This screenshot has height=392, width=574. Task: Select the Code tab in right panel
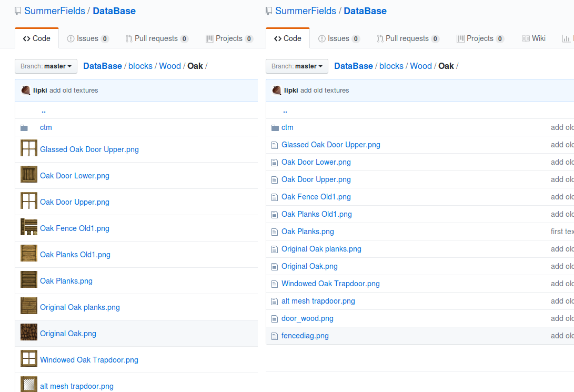288,38
